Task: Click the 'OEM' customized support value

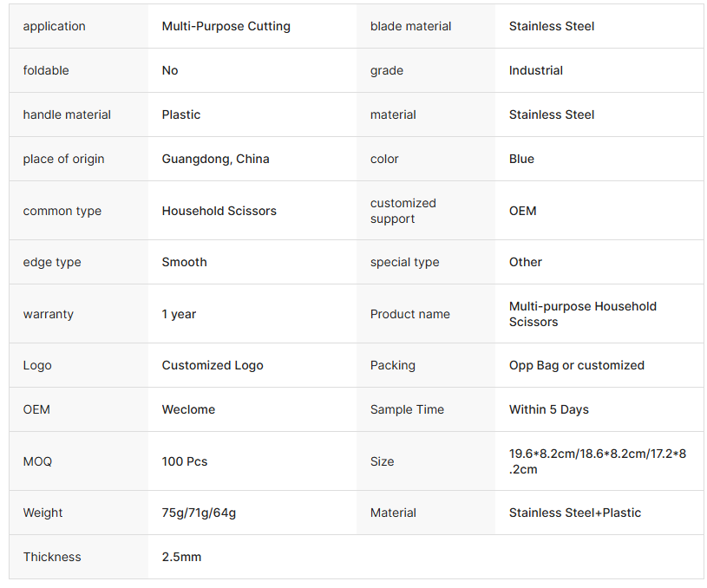Action: (522, 211)
